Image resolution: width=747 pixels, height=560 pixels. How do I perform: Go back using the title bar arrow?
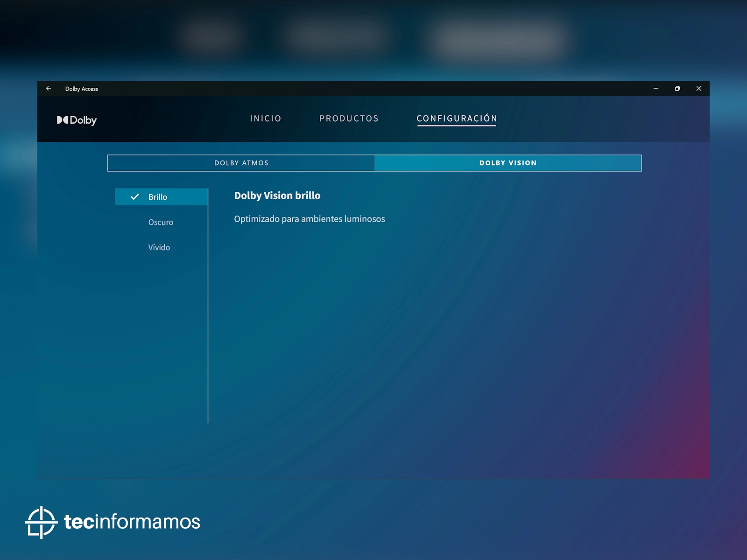point(49,88)
